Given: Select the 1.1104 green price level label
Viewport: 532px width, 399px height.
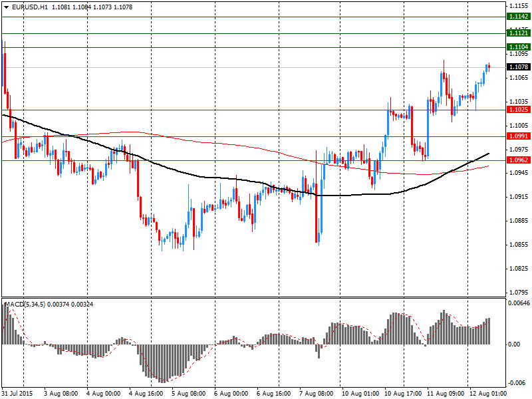Looking at the screenshot, I should pos(519,47).
